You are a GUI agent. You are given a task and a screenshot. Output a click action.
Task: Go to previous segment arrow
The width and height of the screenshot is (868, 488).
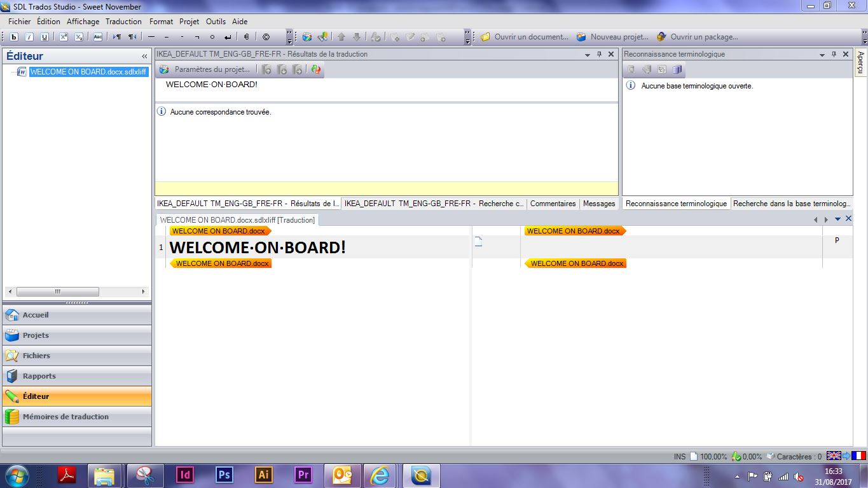(x=341, y=37)
